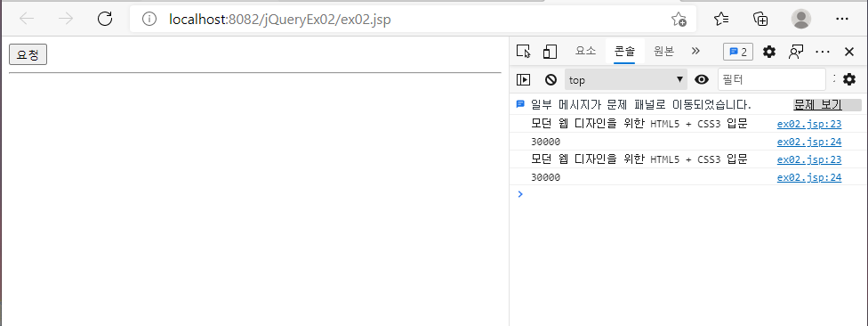This screenshot has height=326, width=868.
Task: Open first ex02.jsp:24 source link
Action: click(x=809, y=142)
